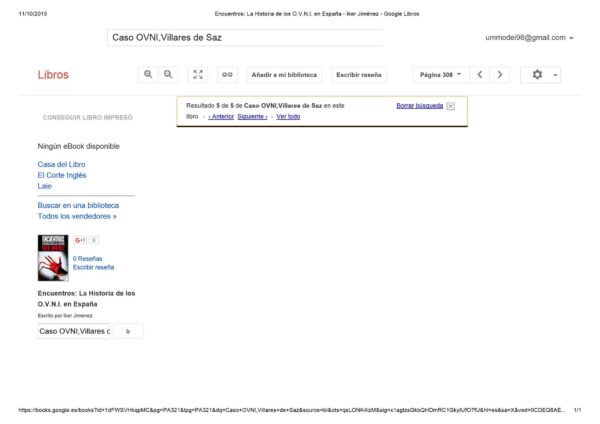Go to next page arrow
The width and height of the screenshot is (600, 424).
click(501, 74)
